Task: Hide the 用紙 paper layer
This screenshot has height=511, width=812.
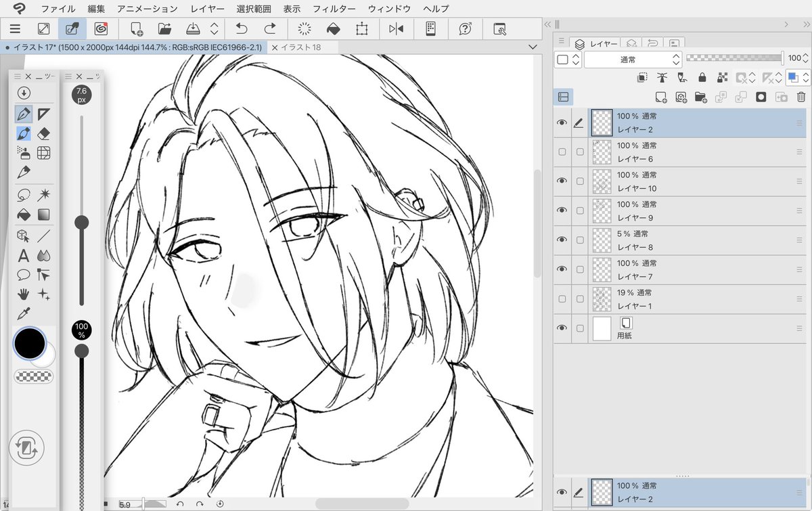Action: coord(562,328)
